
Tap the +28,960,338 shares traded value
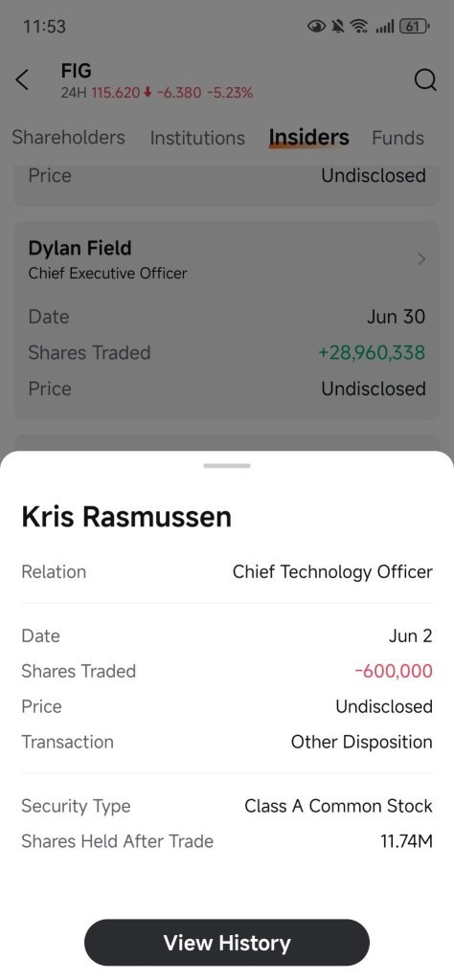click(372, 352)
